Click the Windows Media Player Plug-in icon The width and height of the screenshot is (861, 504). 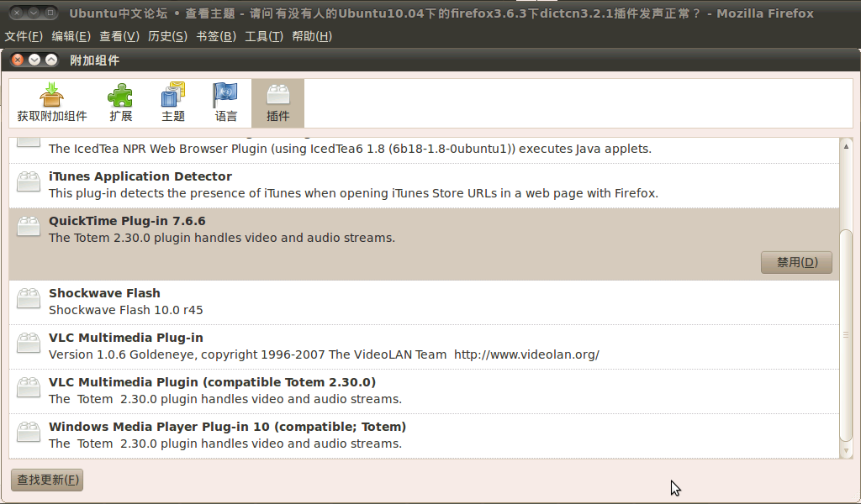tap(28, 432)
